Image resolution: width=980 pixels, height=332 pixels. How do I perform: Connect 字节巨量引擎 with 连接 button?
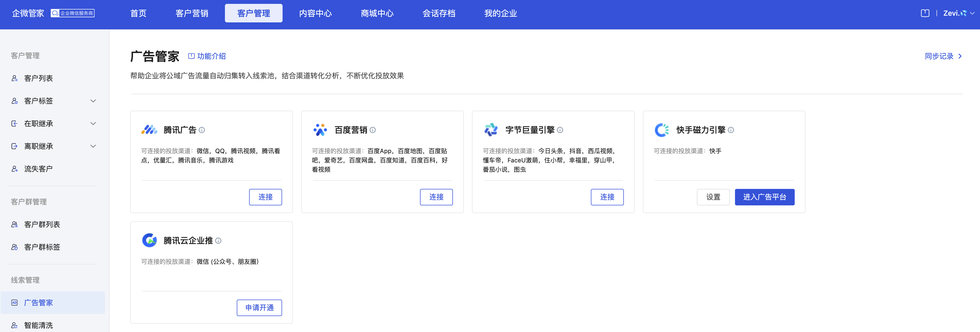[607, 197]
